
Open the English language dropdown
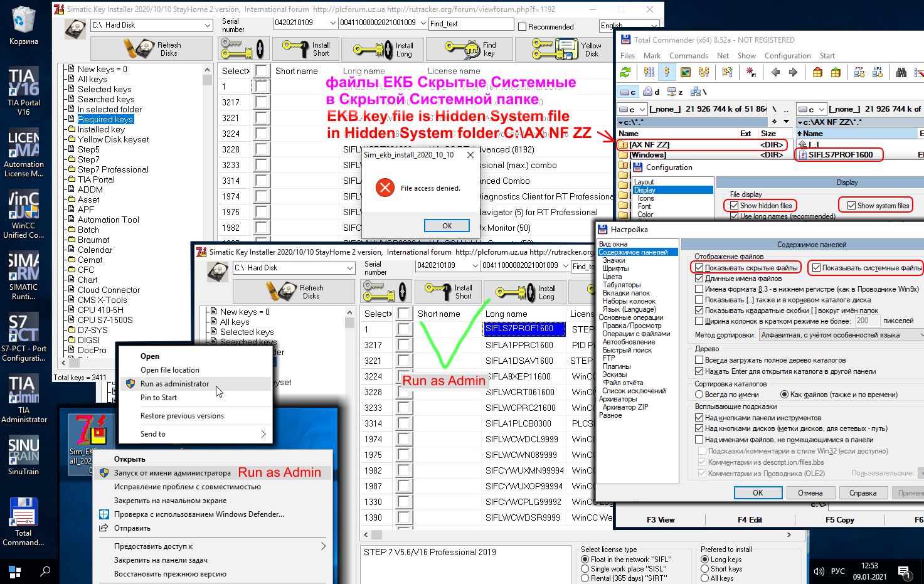click(629, 26)
